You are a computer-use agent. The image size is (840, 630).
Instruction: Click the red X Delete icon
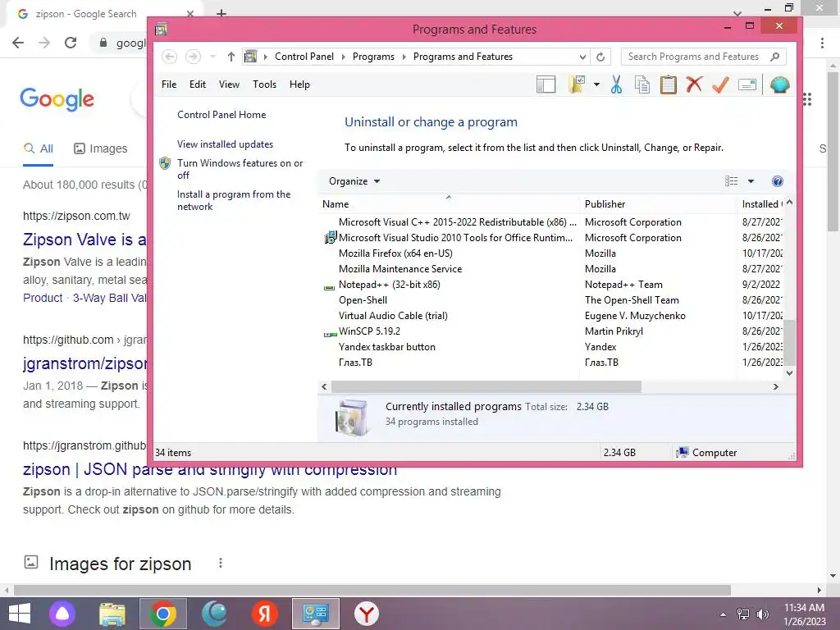694,84
